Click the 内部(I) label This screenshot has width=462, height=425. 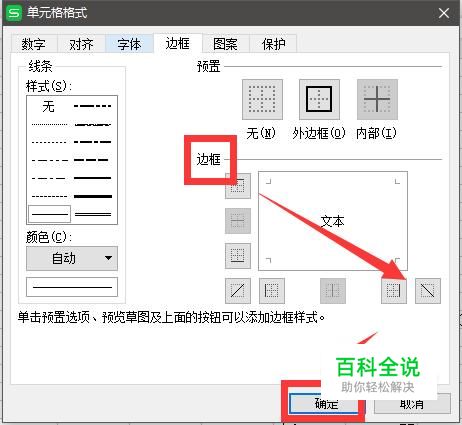376,133
